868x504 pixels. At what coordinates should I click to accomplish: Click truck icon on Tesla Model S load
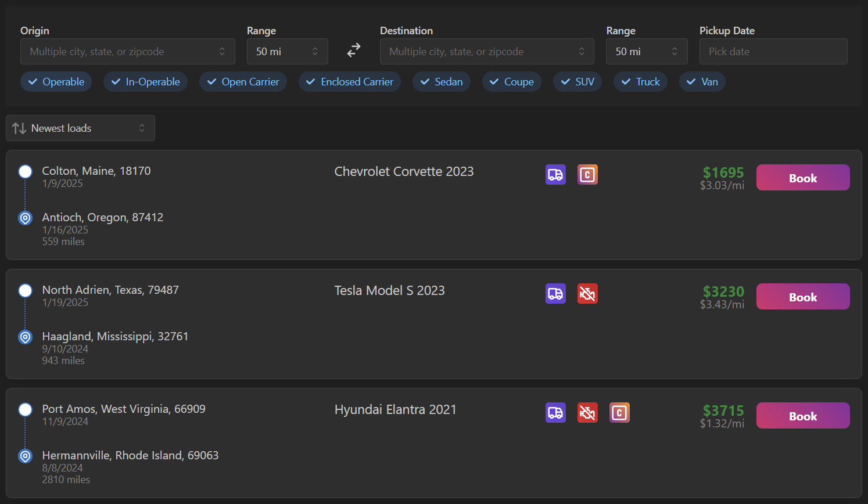click(555, 294)
